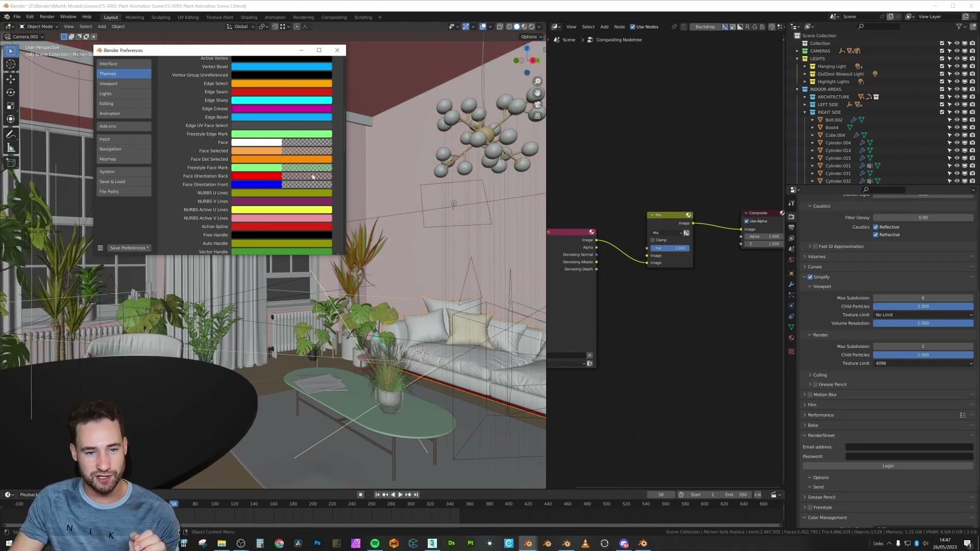Expand the Performance panel

[x=821, y=415]
